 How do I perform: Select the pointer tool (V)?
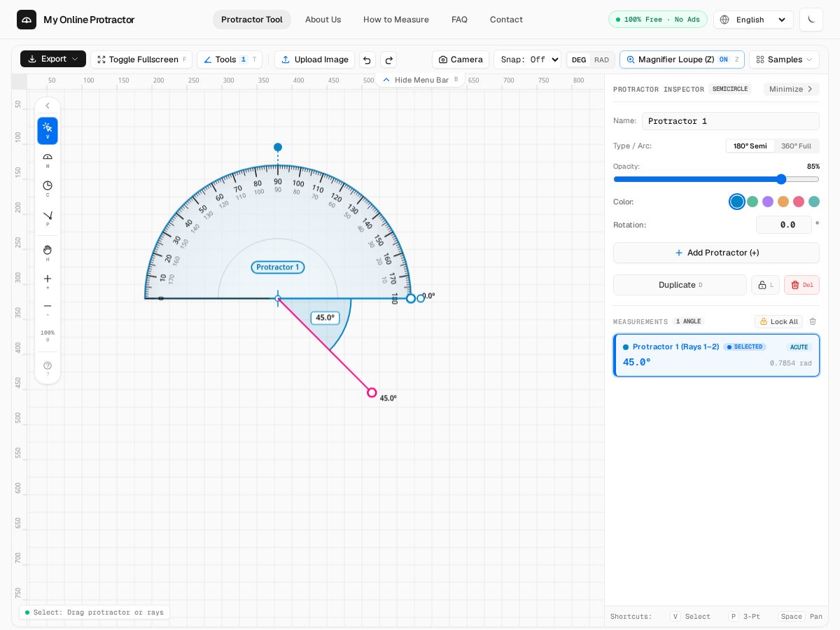point(48,131)
